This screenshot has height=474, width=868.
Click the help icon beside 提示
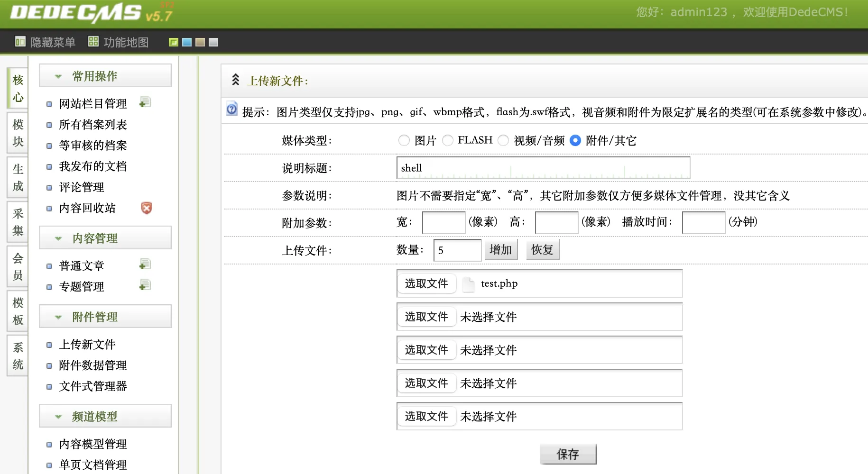232,109
